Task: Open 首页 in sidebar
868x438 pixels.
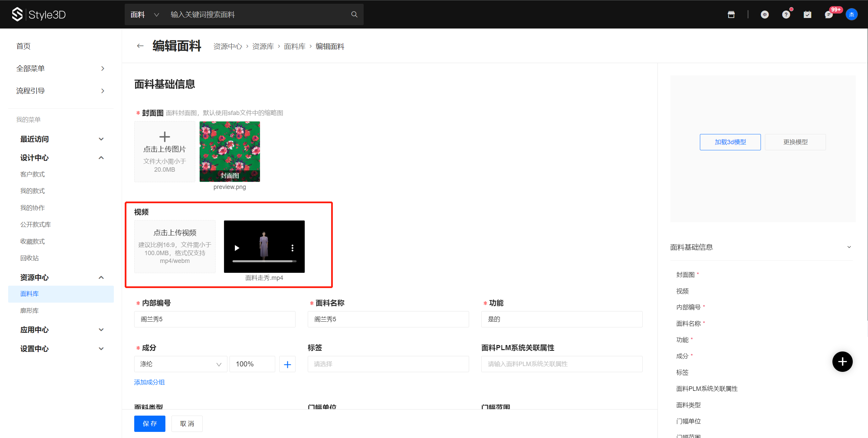Action: coord(23,46)
